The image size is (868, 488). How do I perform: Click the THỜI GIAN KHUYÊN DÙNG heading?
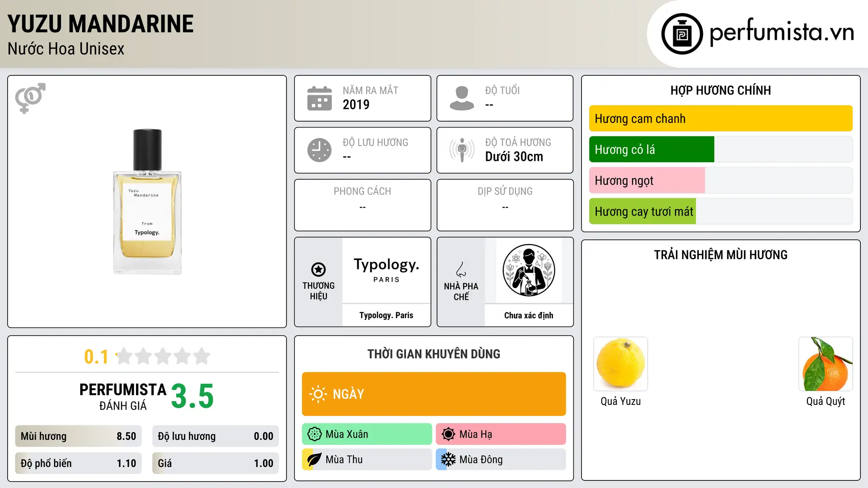coord(434,354)
